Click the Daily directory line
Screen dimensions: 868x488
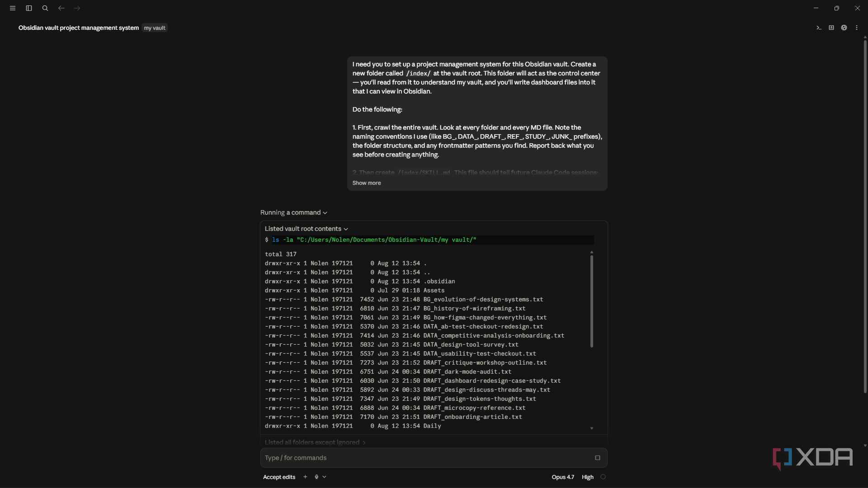(353, 426)
